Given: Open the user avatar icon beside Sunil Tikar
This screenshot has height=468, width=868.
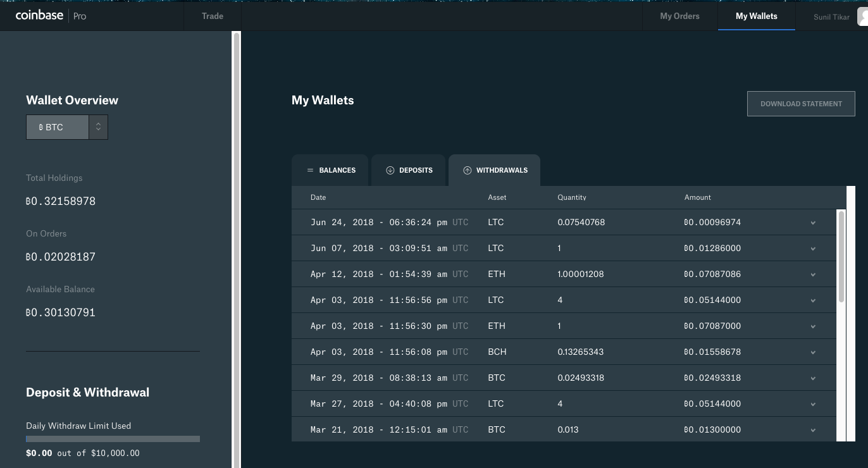Looking at the screenshot, I should point(863,16).
